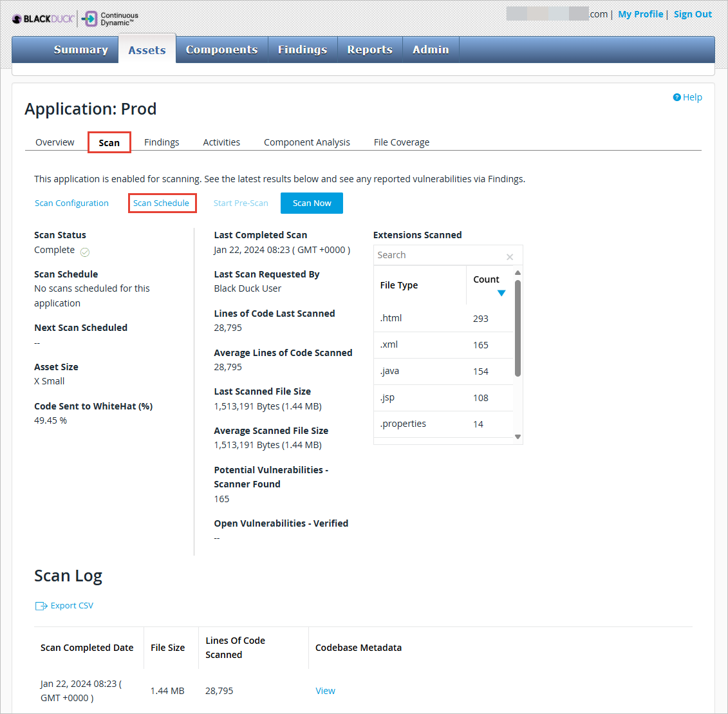Click the 28,795 scan log cell
728x714 pixels.
pyautogui.click(x=219, y=691)
